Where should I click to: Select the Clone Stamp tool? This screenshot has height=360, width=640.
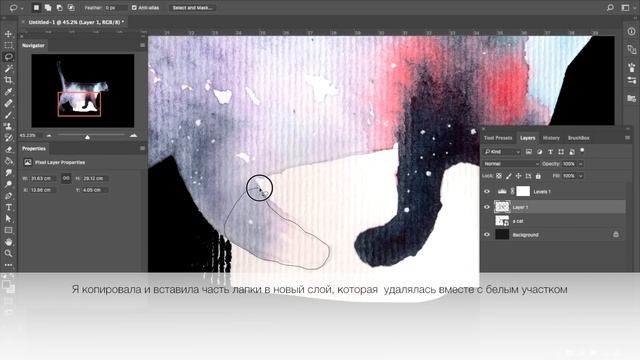(8, 126)
